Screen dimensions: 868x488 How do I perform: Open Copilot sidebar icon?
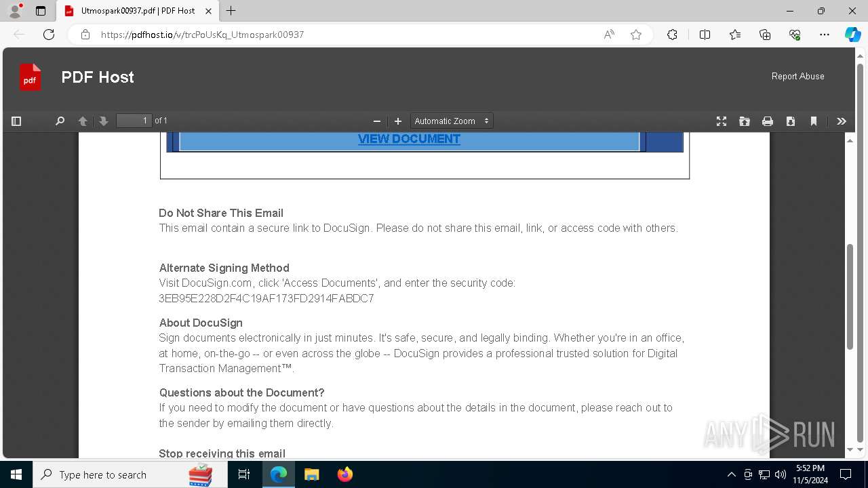point(852,35)
